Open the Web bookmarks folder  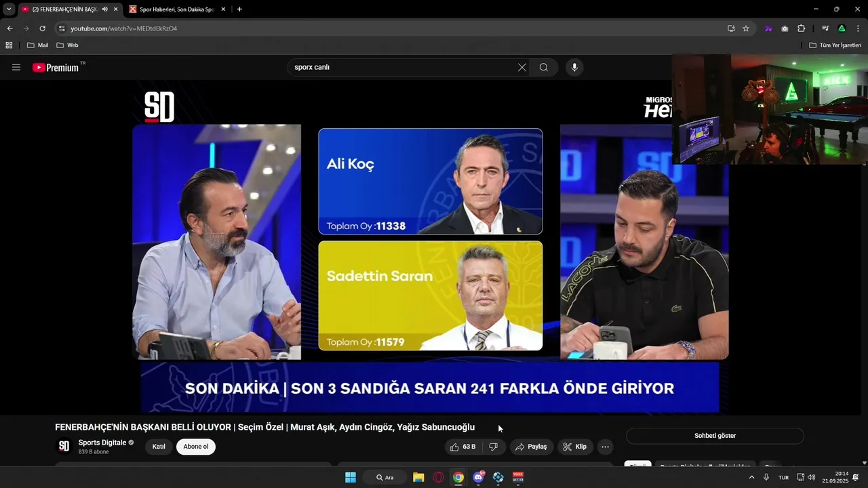pos(67,45)
